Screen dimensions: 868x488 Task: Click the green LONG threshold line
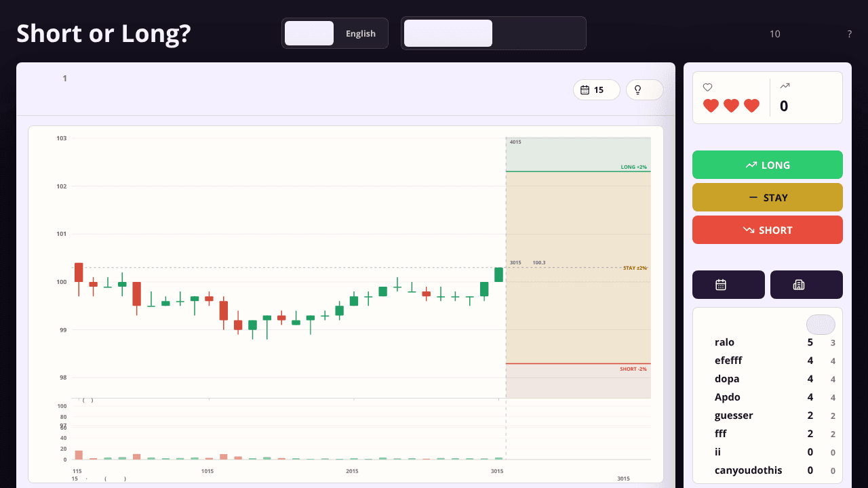pyautogui.click(x=578, y=171)
